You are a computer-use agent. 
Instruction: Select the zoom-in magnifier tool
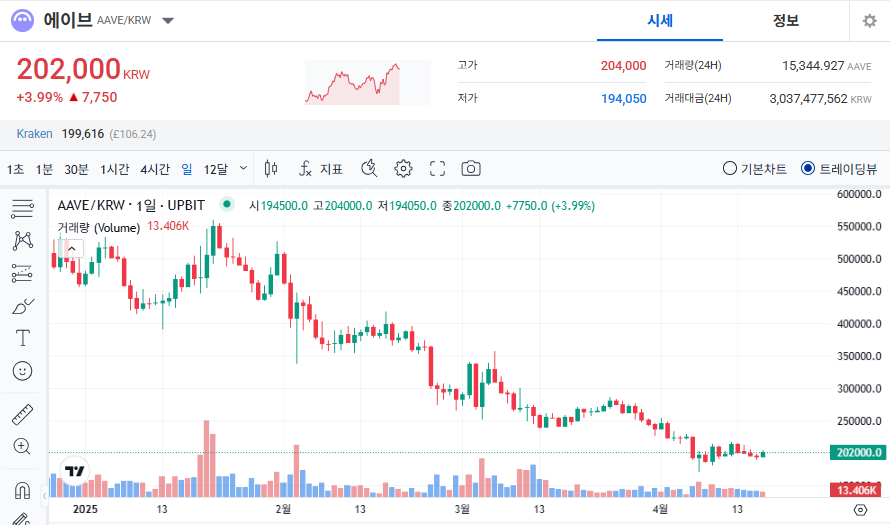pos(22,446)
